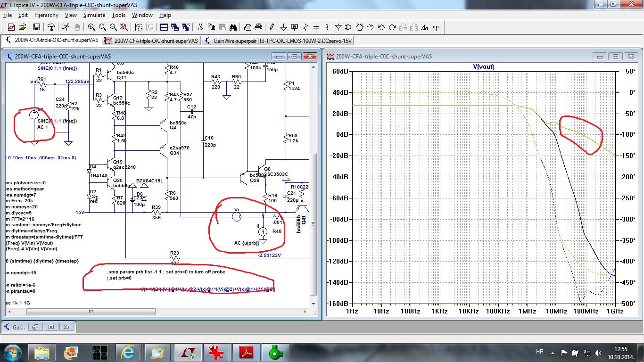Tile windows with the tile icon
Viewport: 644px width, 362px height.
tap(164, 27)
